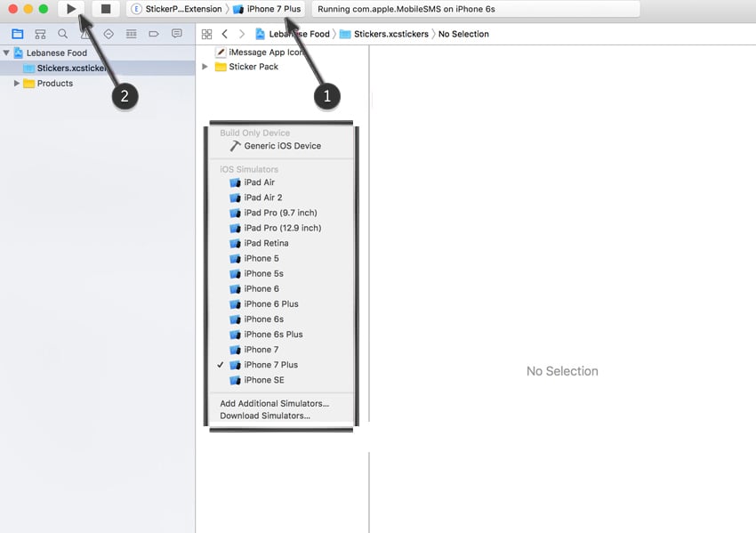Click the yellow minimize window button
Screen dimensions: 756x533
28,9
